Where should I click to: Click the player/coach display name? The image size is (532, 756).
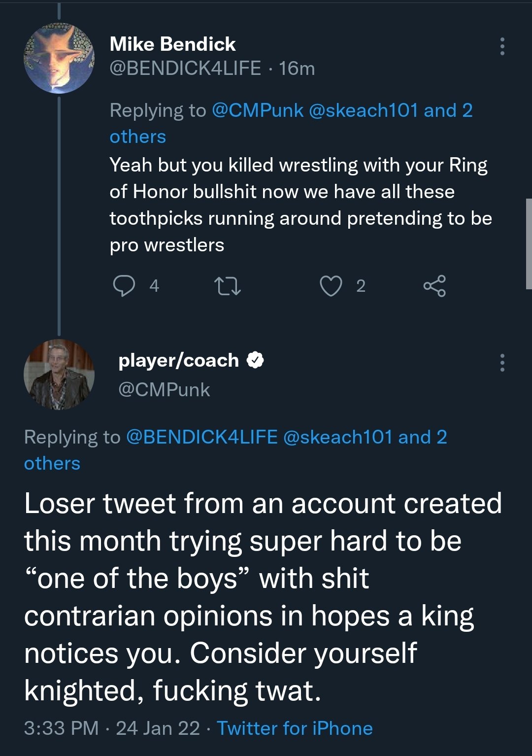pos(178,360)
